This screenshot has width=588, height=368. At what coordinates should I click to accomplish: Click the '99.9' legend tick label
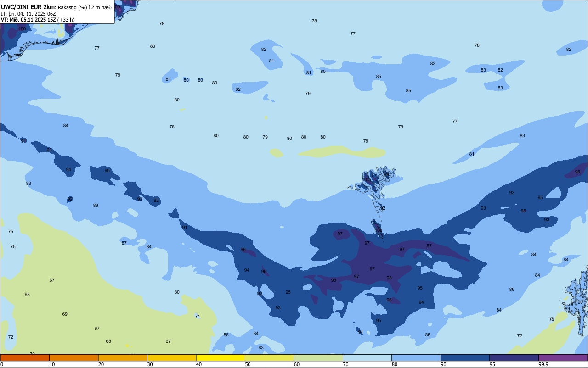tap(543, 364)
